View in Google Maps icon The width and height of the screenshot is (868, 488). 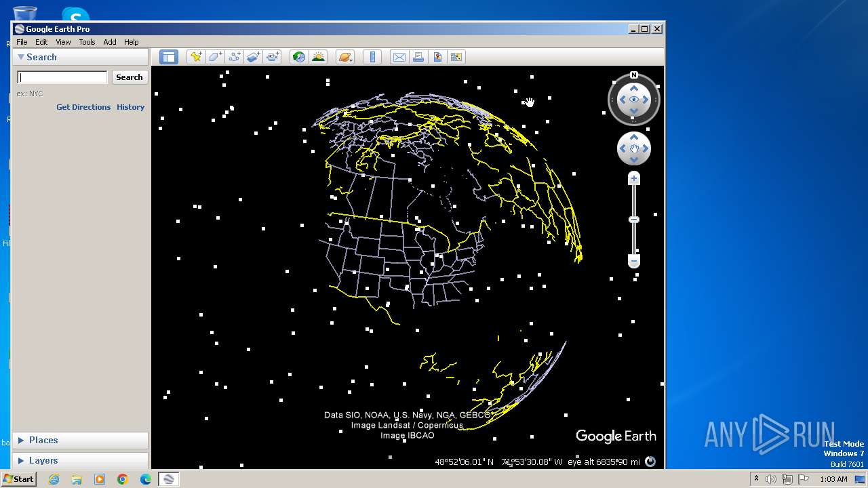click(x=456, y=57)
